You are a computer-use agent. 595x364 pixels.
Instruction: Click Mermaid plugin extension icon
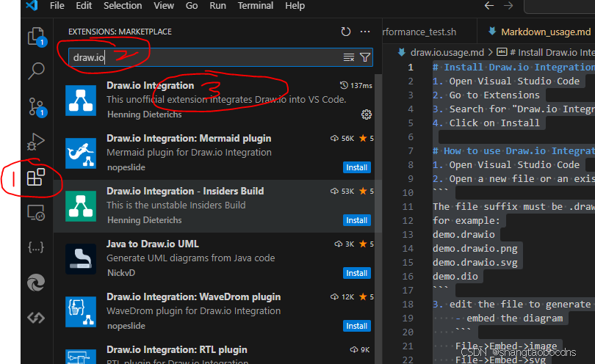tap(81, 153)
